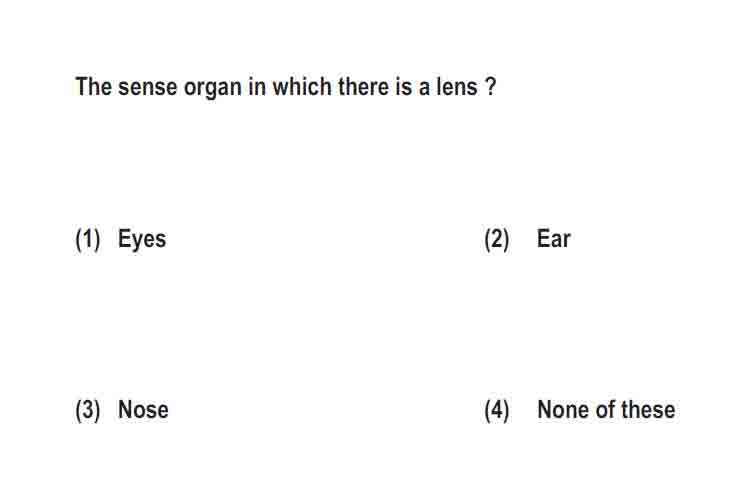Pick the Nose answer option
Image resolution: width=750 pixels, height=500 pixels.
[143, 410]
